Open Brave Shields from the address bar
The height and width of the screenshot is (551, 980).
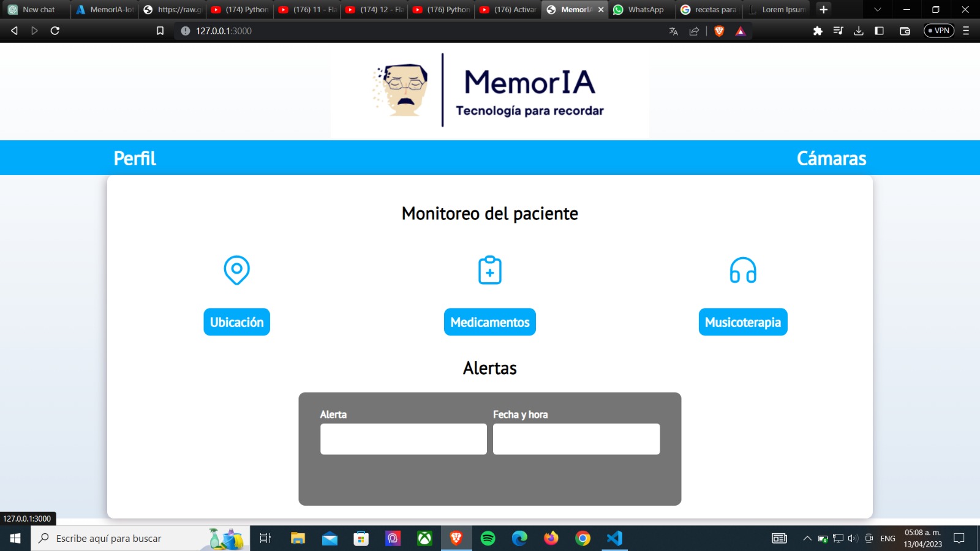point(718,31)
